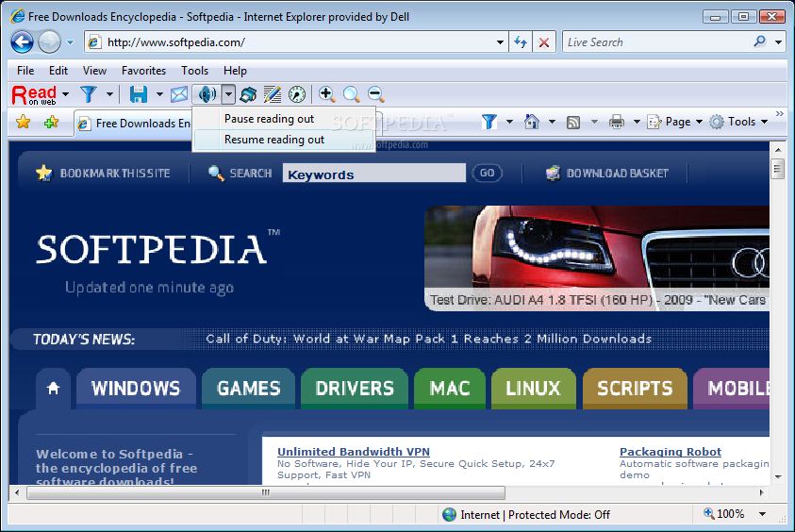
Task: Click the blue filter funnel icon in Read toolbar
Action: [89, 94]
